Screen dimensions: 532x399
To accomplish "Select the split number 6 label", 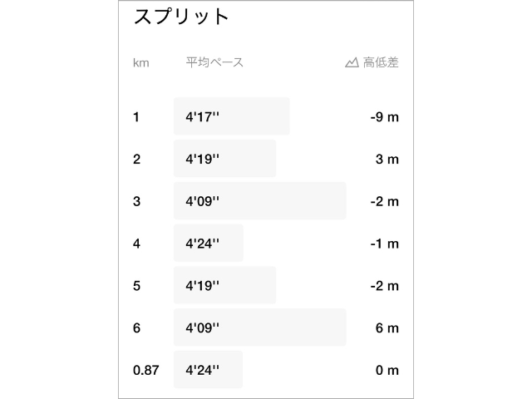I will click(x=136, y=328).
